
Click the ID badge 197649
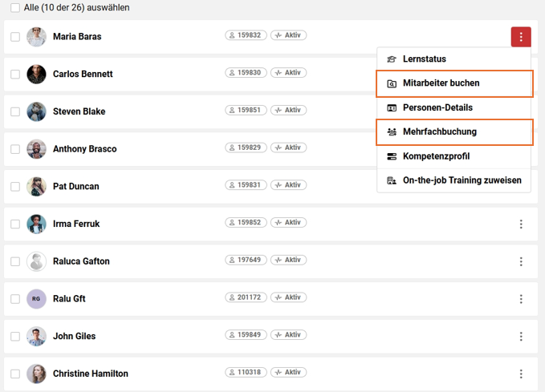(x=246, y=260)
